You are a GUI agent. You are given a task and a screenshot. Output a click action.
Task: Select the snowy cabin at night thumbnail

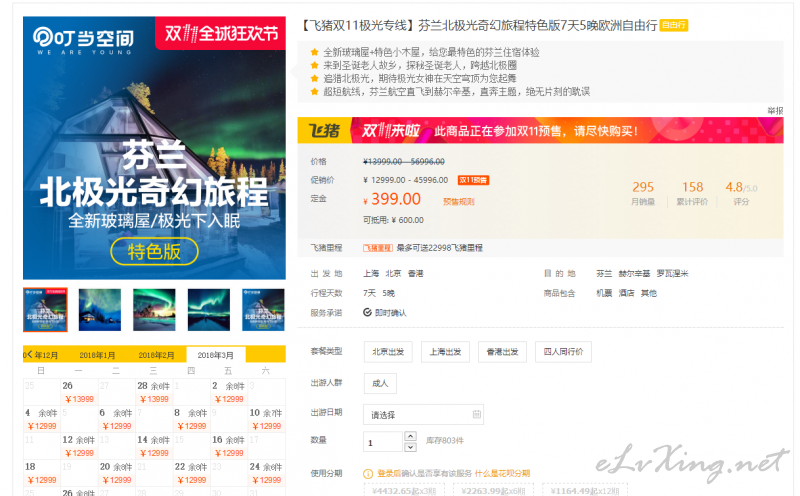tap(100, 310)
